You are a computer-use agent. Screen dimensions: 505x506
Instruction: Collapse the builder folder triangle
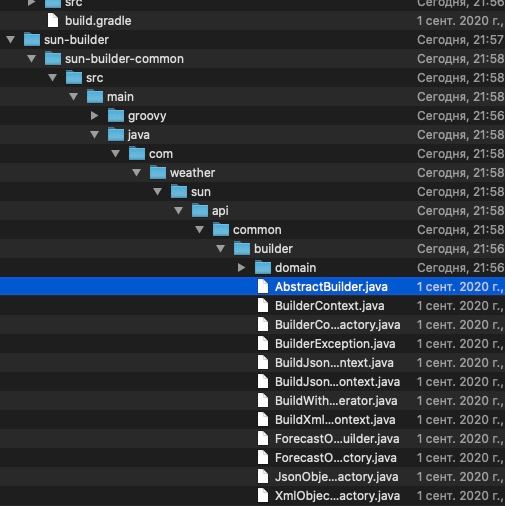221,249
